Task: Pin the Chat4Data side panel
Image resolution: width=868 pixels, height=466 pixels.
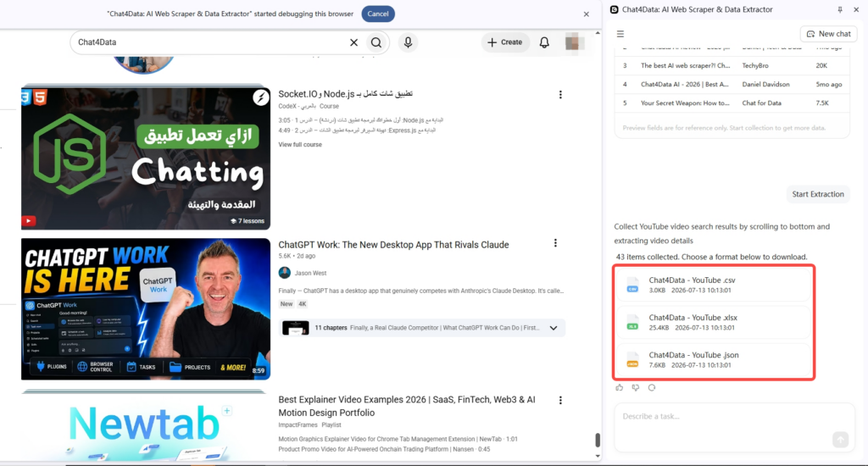Action: coord(840,9)
